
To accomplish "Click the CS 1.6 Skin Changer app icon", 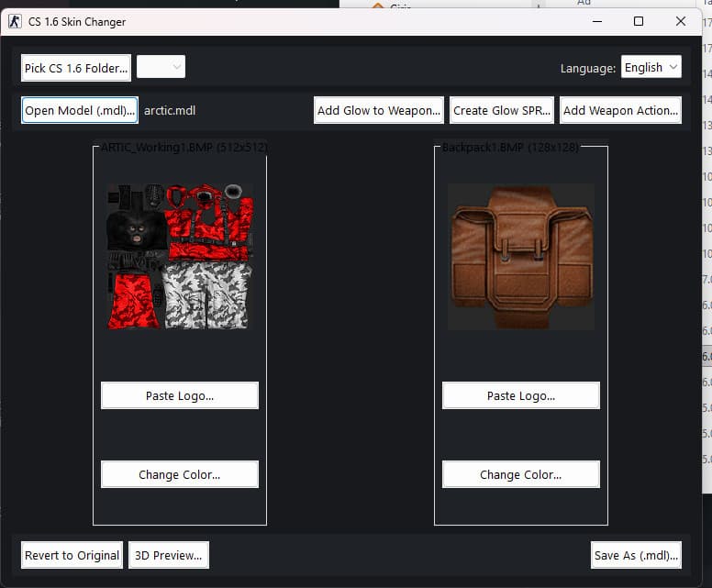I will 15,21.
